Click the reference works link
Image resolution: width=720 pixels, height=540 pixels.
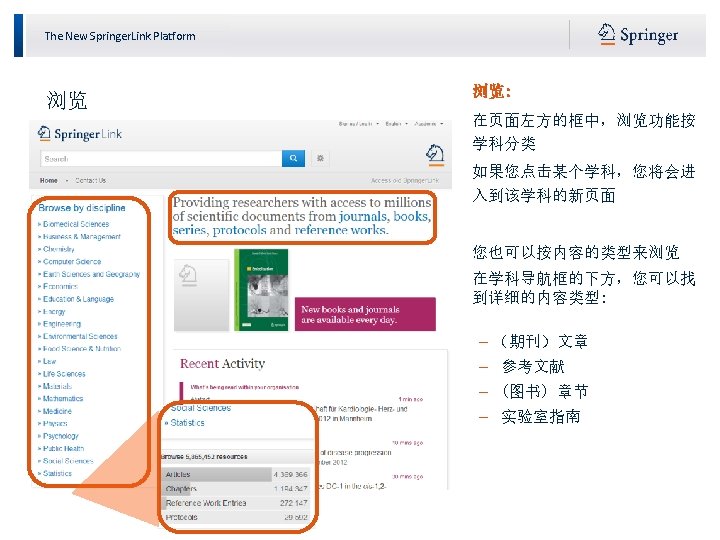coord(340,230)
